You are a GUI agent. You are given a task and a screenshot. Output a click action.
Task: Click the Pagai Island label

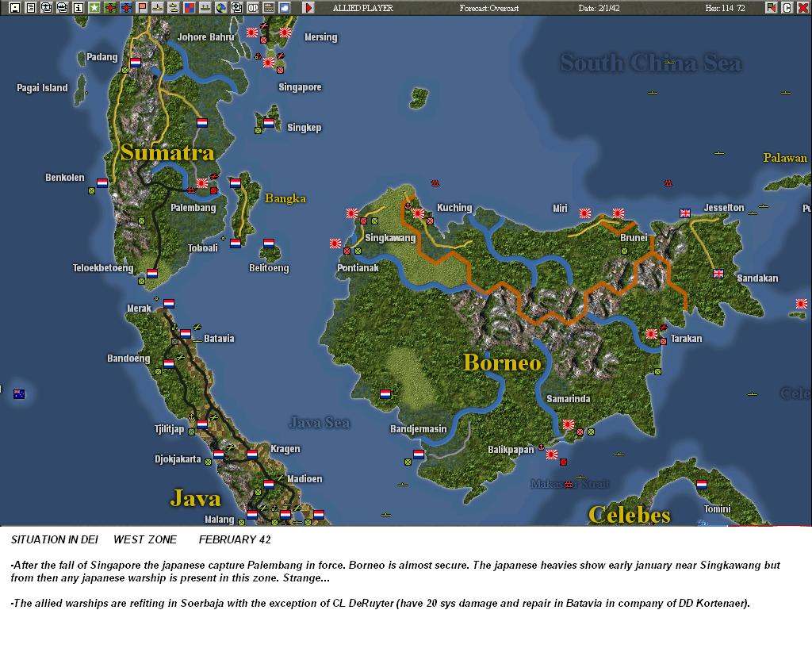[x=42, y=87]
